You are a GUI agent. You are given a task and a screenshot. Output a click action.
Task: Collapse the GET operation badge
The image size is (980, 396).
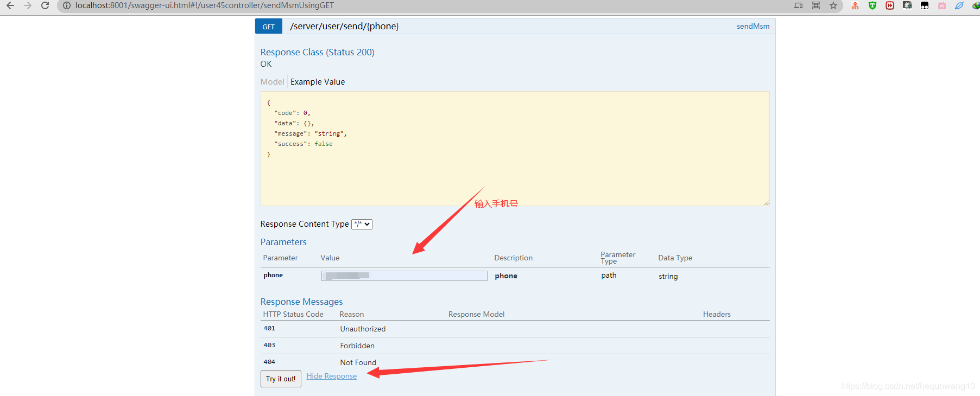[269, 27]
